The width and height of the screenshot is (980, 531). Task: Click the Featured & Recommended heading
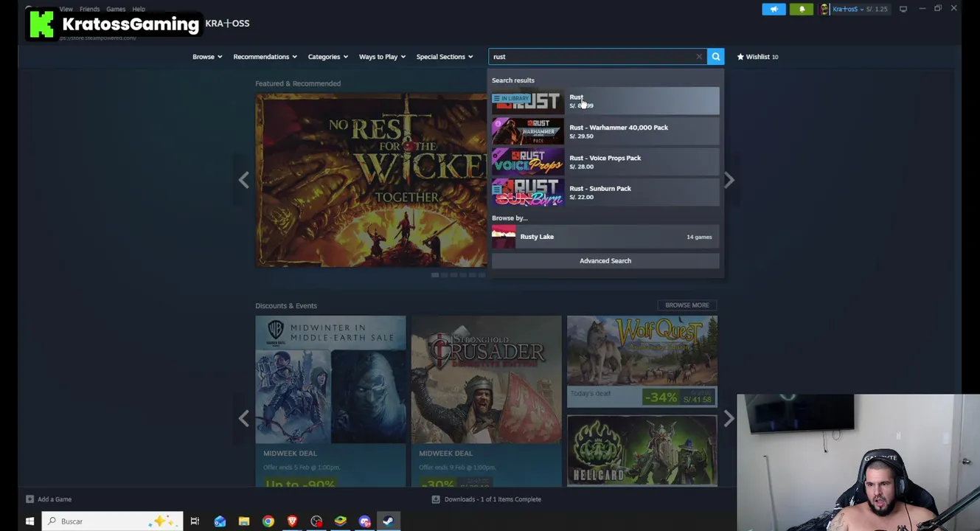pos(298,83)
